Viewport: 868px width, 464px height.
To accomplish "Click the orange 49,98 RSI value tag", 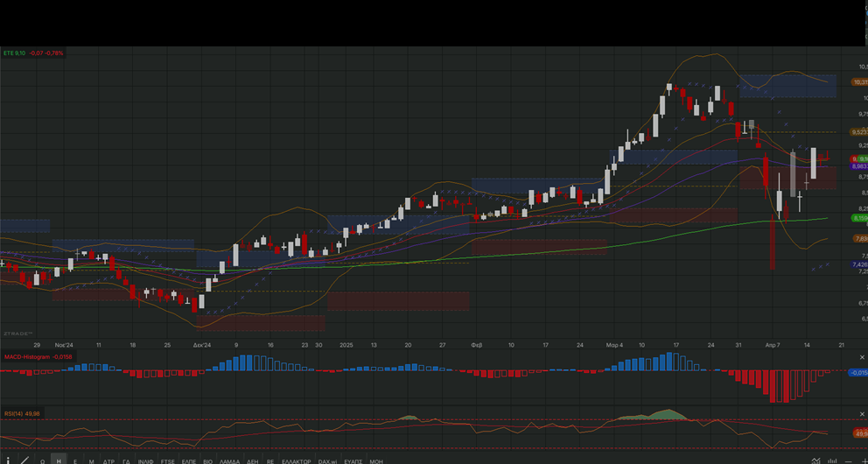I will pyautogui.click(x=861, y=433).
